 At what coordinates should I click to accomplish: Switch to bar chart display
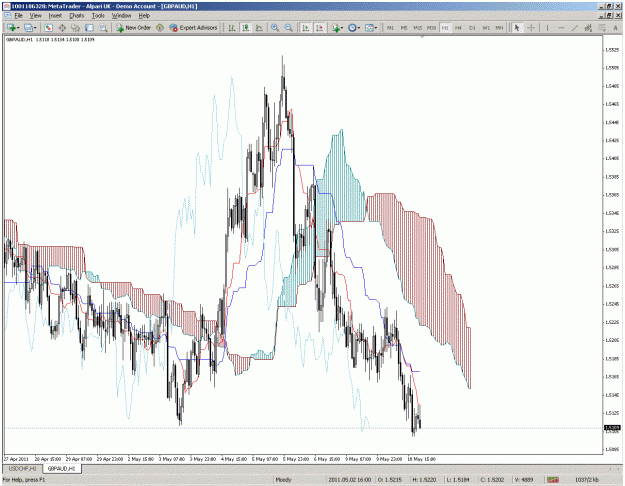(231, 28)
